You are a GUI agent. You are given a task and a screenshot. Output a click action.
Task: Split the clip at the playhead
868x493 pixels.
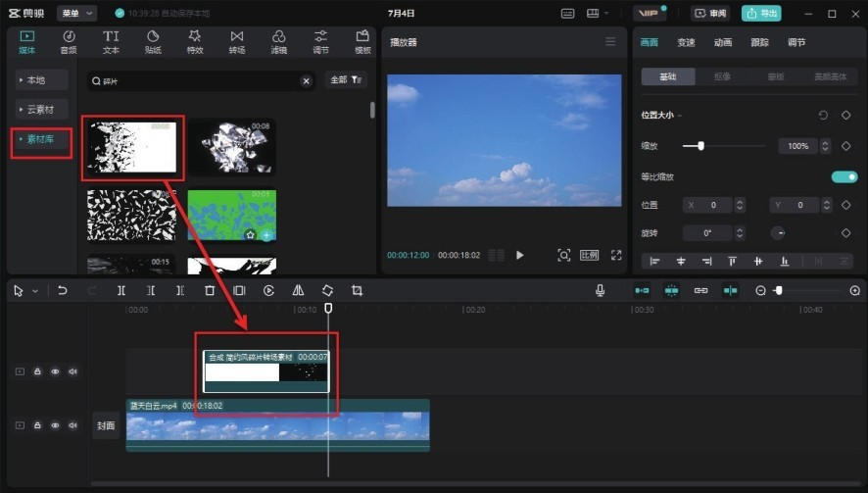coord(121,290)
